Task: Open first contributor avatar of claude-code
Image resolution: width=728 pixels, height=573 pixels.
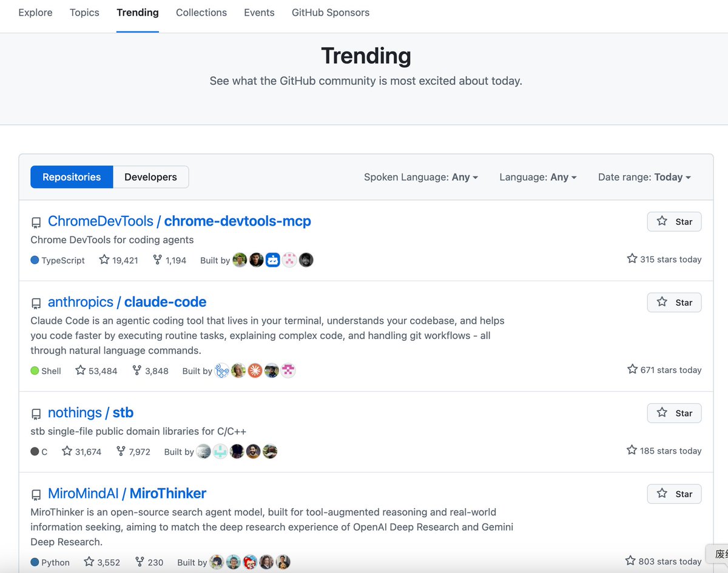Action: pos(222,370)
